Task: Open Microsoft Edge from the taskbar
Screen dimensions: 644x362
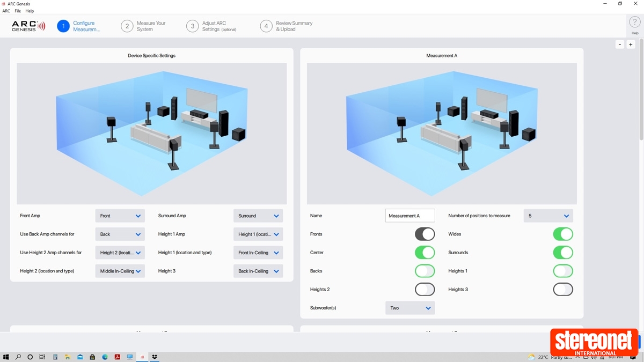Action: click(105, 357)
